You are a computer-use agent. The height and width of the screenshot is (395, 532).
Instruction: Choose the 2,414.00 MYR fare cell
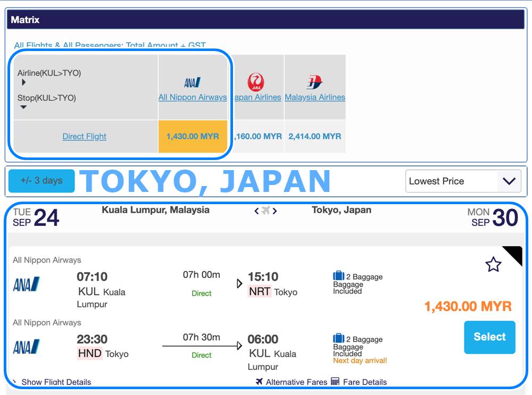314,136
